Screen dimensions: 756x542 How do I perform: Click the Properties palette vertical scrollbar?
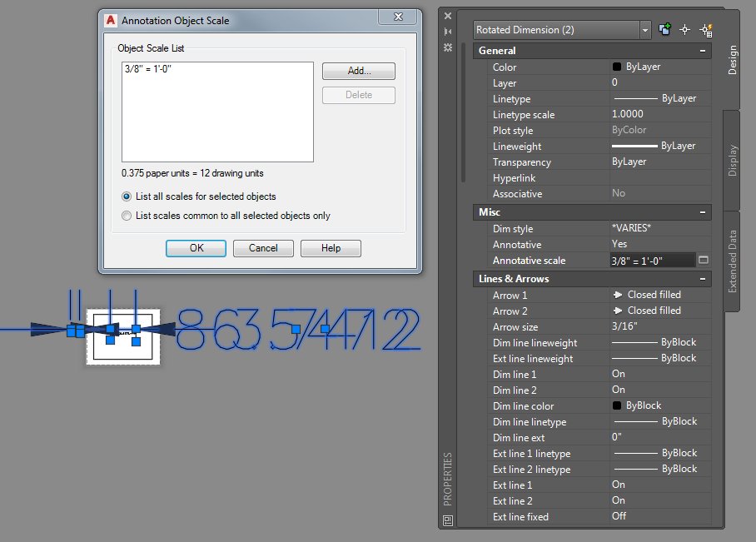(463, 112)
